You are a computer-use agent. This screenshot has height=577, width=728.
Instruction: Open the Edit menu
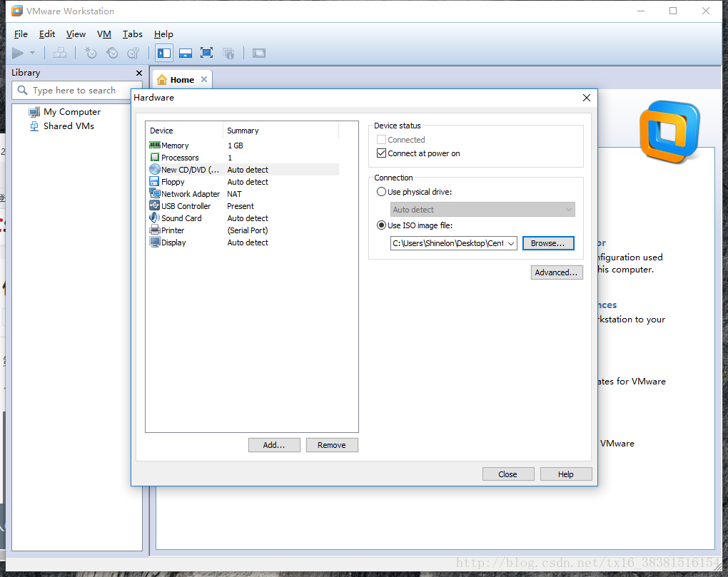pyautogui.click(x=47, y=34)
